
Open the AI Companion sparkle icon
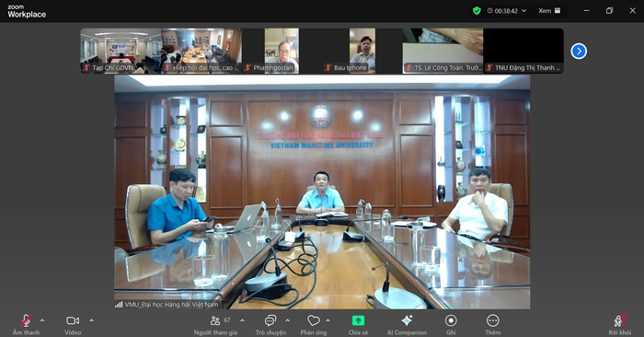pyautogui.click(x=407, y=320)
